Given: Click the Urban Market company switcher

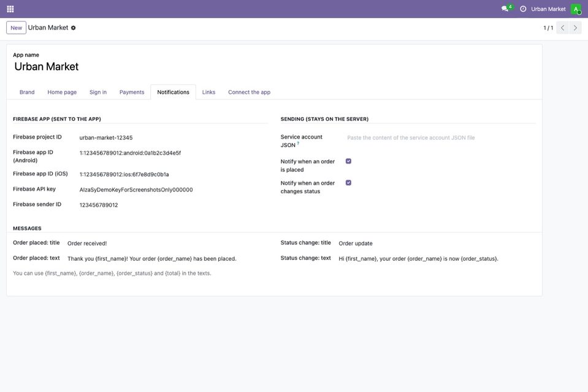Looking at the screenshot, I should [x=548, y=9].
